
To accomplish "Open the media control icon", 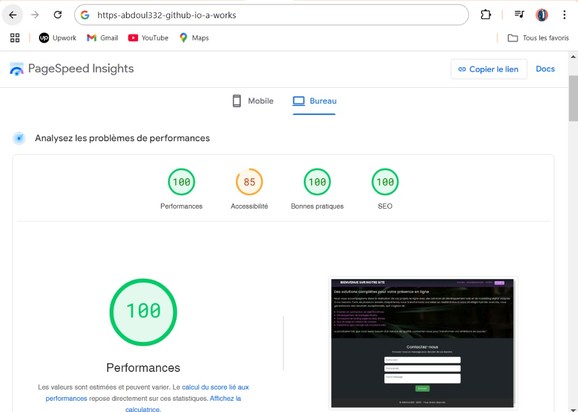I will [x=519, y=15].
